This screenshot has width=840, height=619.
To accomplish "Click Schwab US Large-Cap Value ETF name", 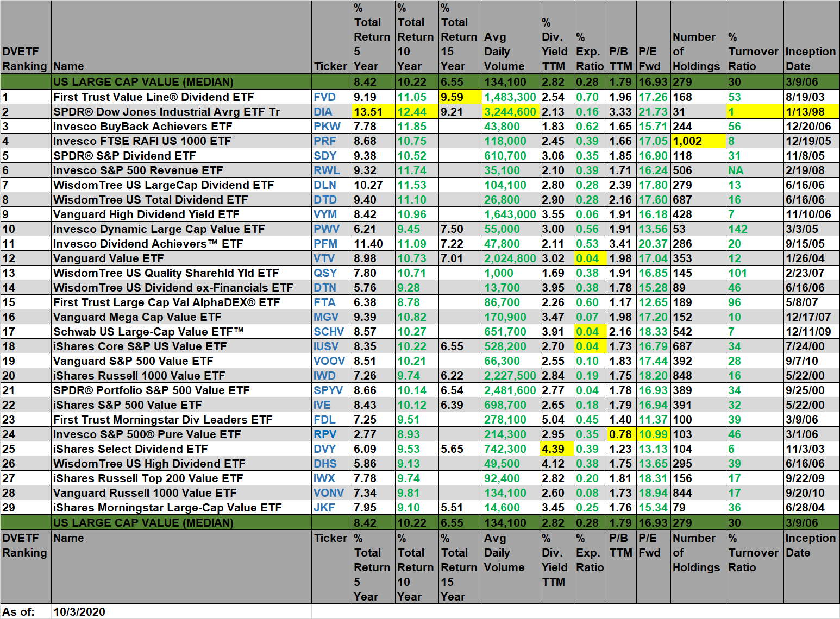I will coord(148,332).
